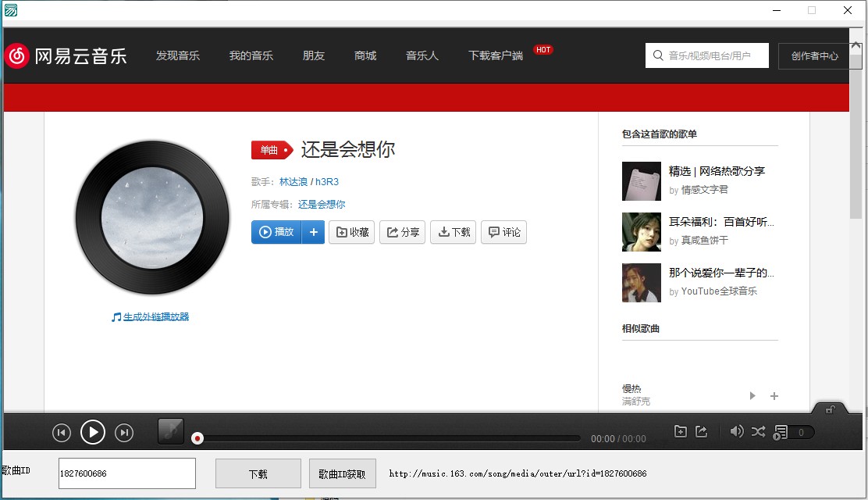Click the previous track button
Image resolution: width=868 pixels, height=500 pixels.
(x=62, y=432)
